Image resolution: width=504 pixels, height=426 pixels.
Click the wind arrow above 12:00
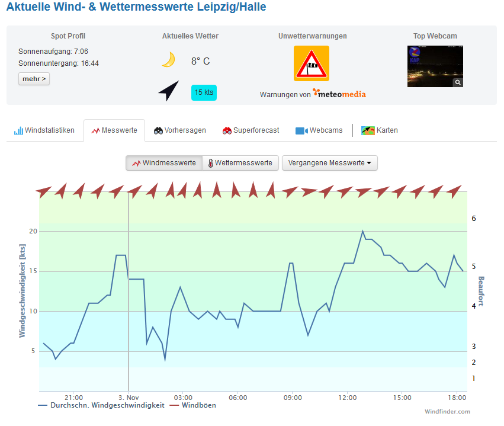click(345, 191)
